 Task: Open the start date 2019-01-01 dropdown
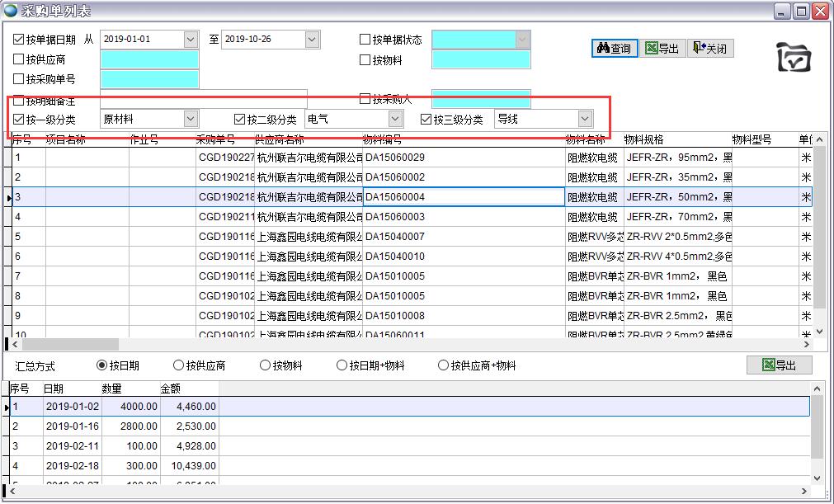pos(191,40)
